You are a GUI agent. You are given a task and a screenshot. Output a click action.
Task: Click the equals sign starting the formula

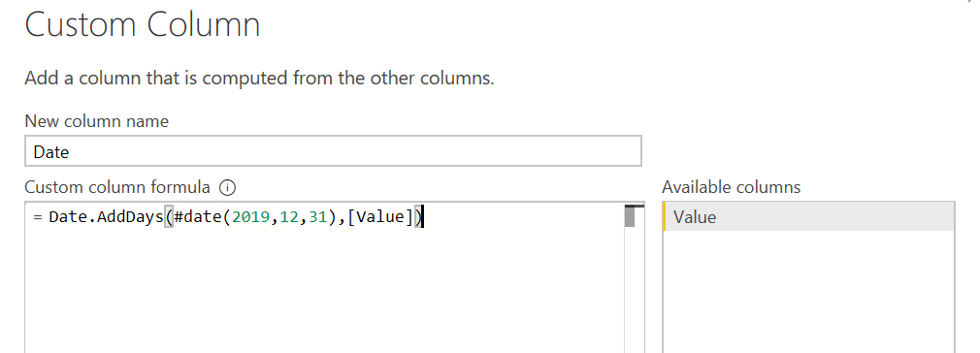(x=37, y=217)
